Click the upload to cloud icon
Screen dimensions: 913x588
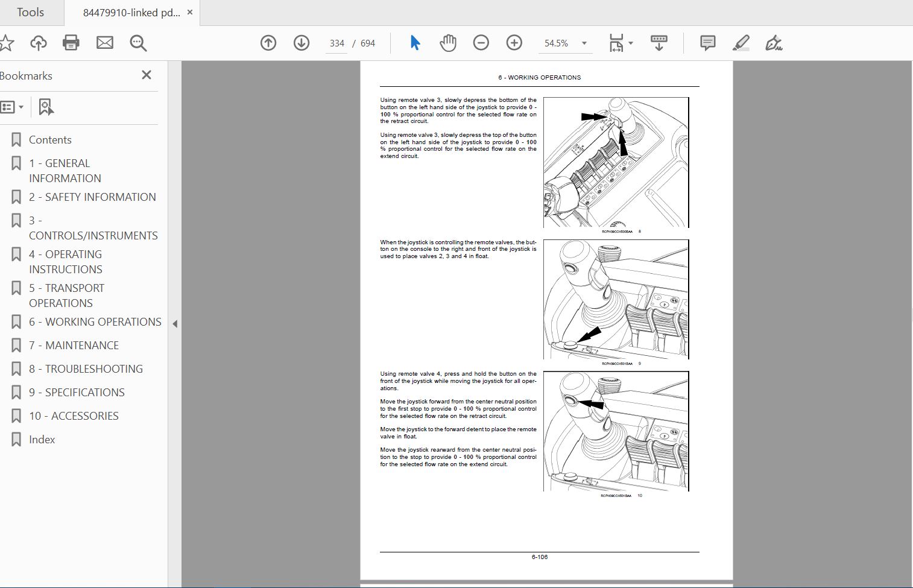click(x=39, y=43)
